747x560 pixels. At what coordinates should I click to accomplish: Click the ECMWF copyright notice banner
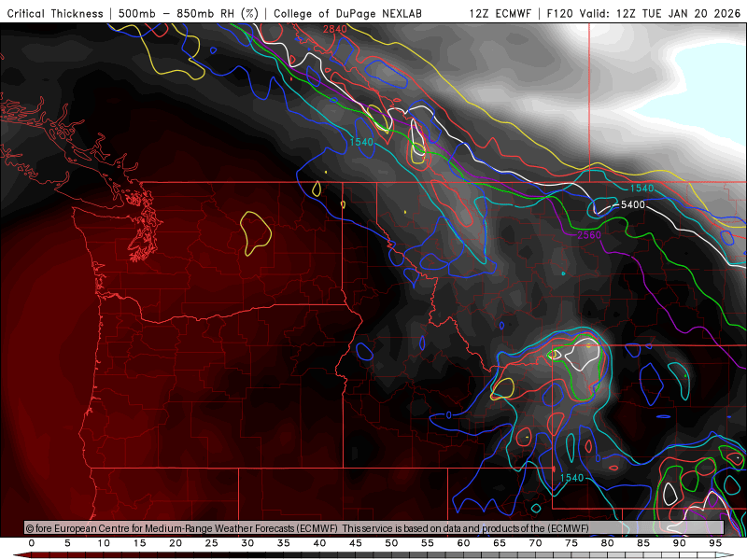pyautogui.click(x=374, y=528)
